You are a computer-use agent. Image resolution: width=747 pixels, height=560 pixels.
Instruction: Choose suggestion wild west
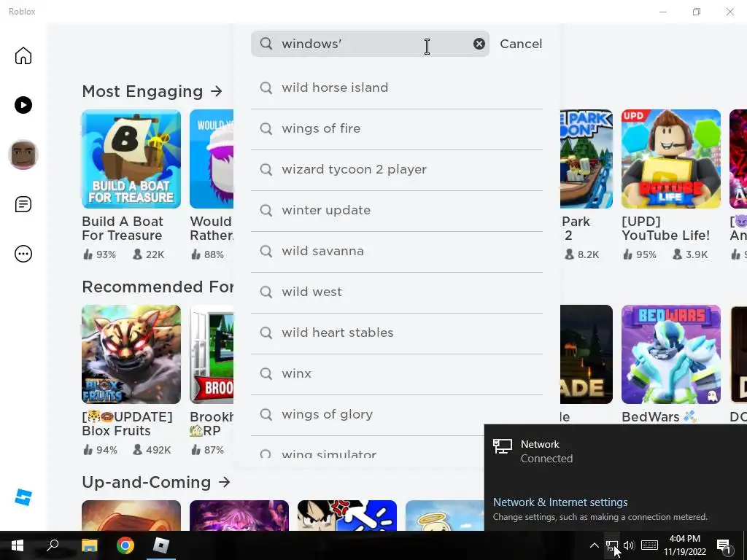coord(396,292)
